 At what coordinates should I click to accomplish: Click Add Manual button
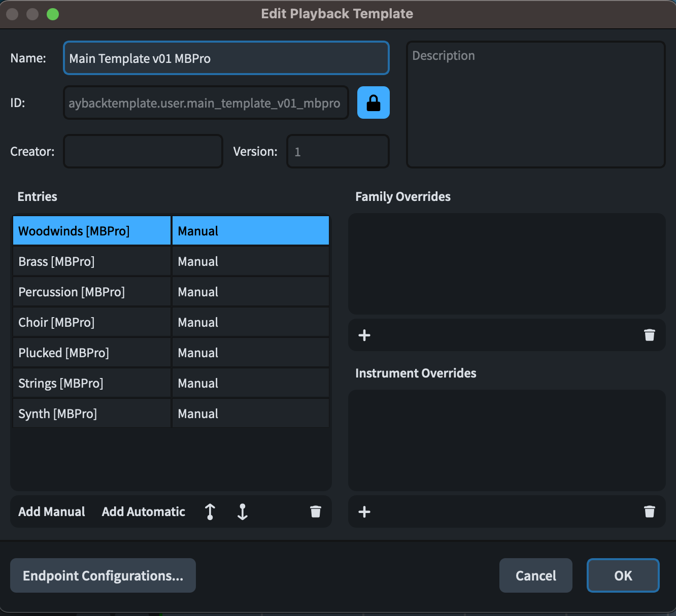click(x=52, y=511)
